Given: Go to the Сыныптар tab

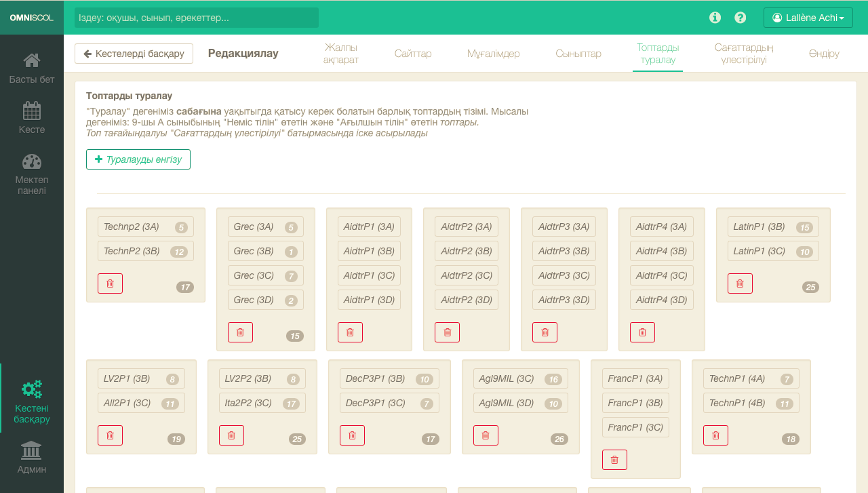Looking at the screenshot, I should coord(578,54).
